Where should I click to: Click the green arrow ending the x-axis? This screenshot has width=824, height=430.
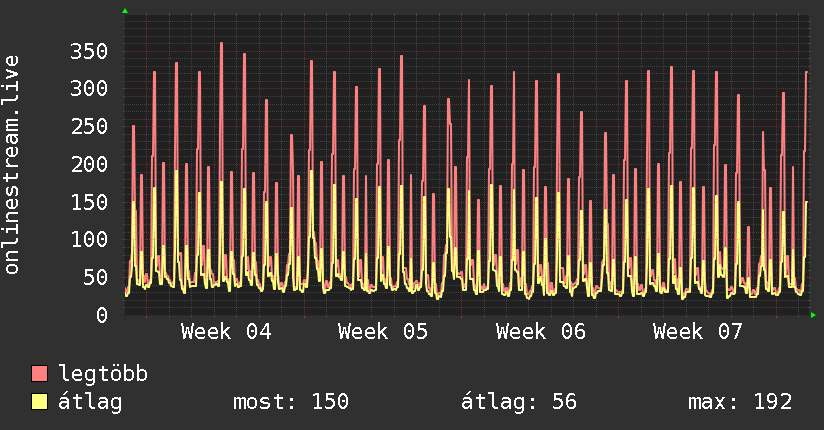[813, 315]
